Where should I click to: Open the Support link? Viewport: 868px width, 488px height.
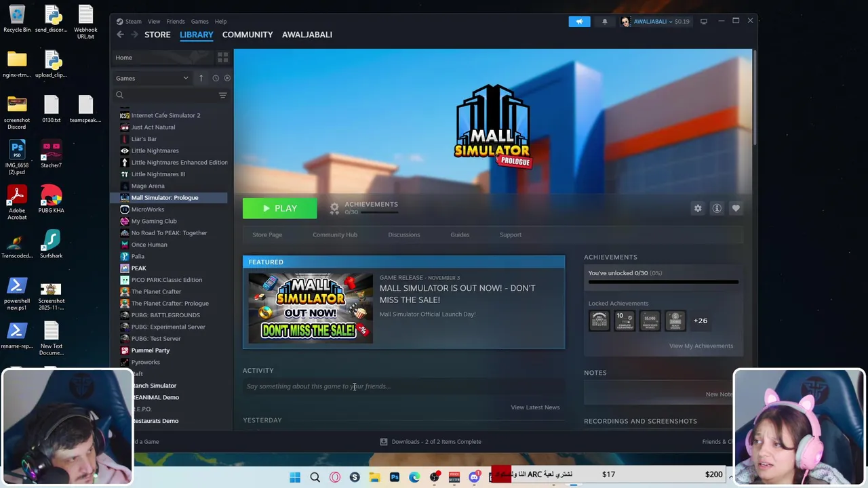point(511,235)
